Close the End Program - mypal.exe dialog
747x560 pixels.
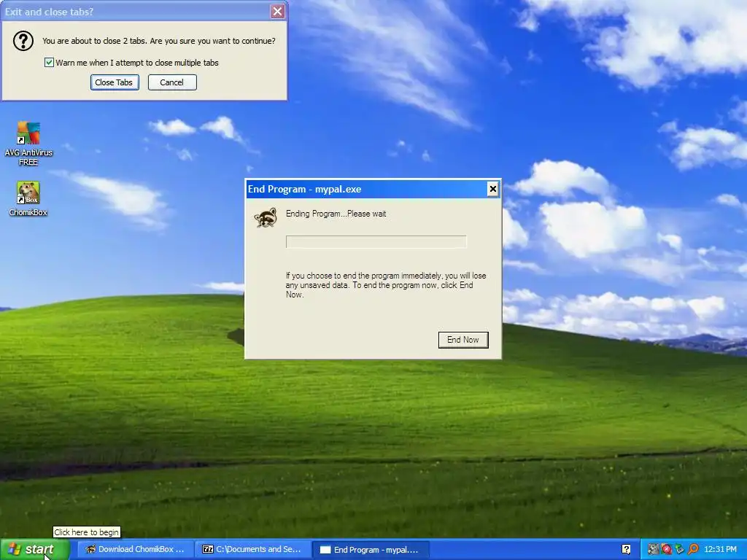(492, 189)
